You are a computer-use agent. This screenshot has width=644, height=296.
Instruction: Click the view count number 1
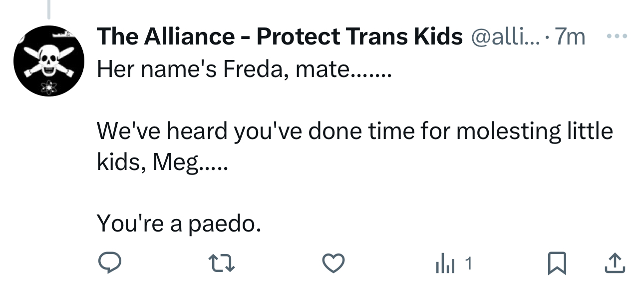coord(469,261)
